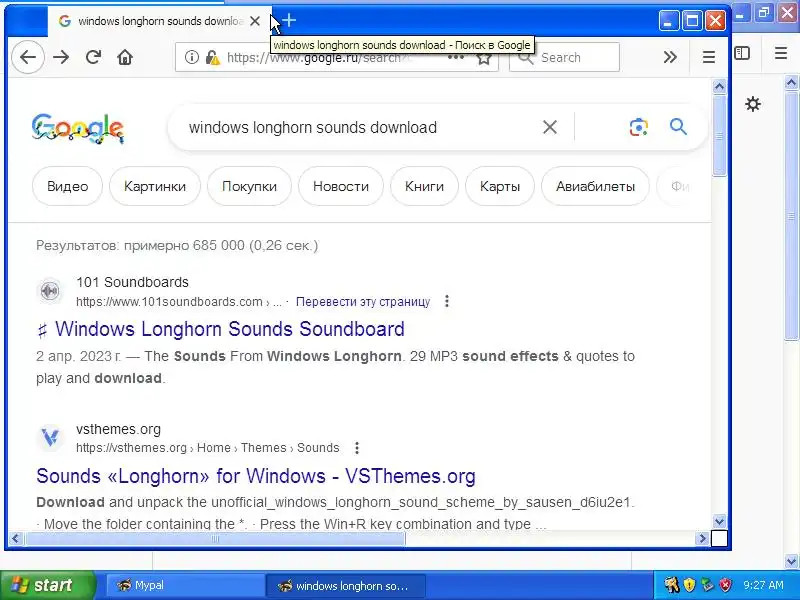
Task: Filter results by Видео
Action: pyautogui.click(x=67, y=186)
